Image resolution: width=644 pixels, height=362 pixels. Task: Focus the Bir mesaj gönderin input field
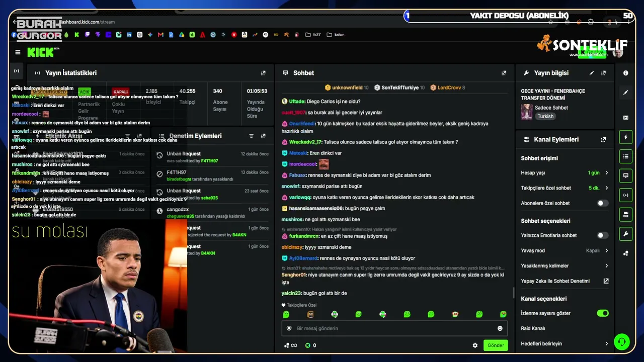click(394, 328)
